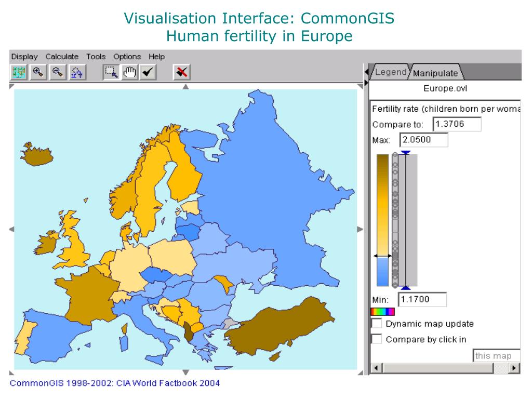Select the zoom in magnifier tool

[x=38, y=72]
